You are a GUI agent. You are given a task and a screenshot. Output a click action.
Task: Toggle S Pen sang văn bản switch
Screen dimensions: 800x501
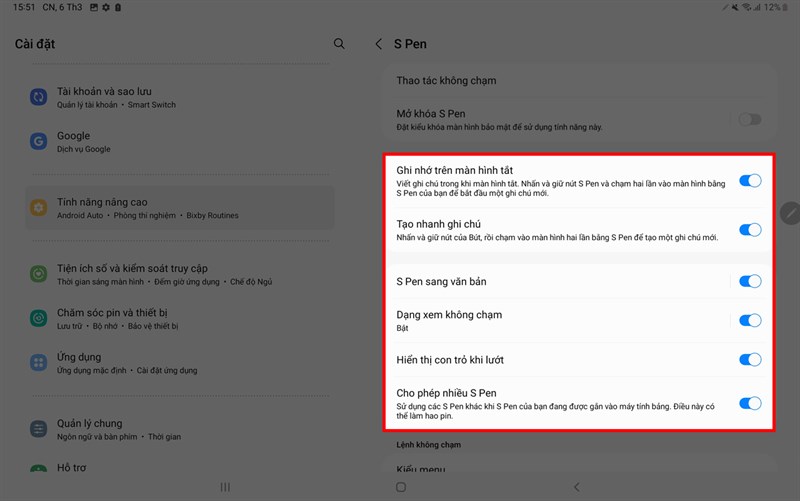click(x=750, y=281)
